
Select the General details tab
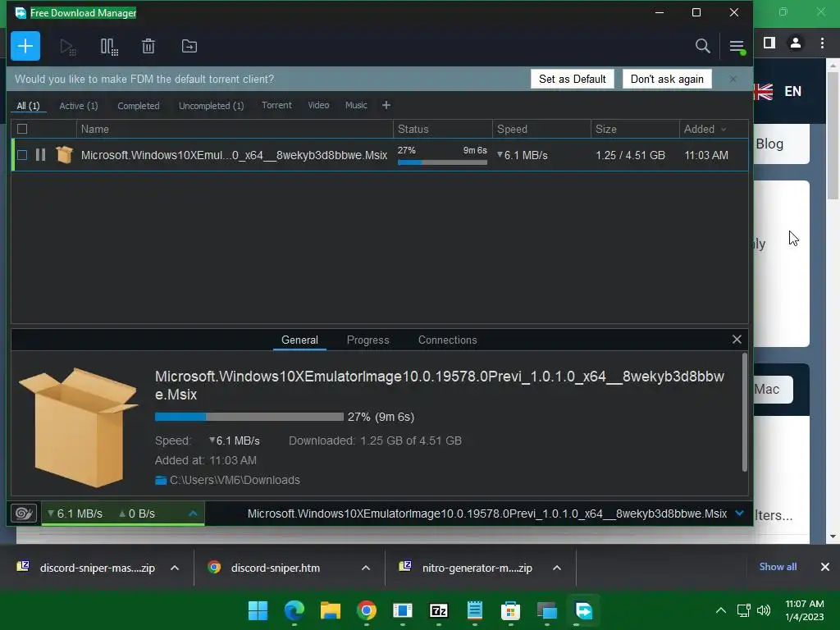[299, 340]
